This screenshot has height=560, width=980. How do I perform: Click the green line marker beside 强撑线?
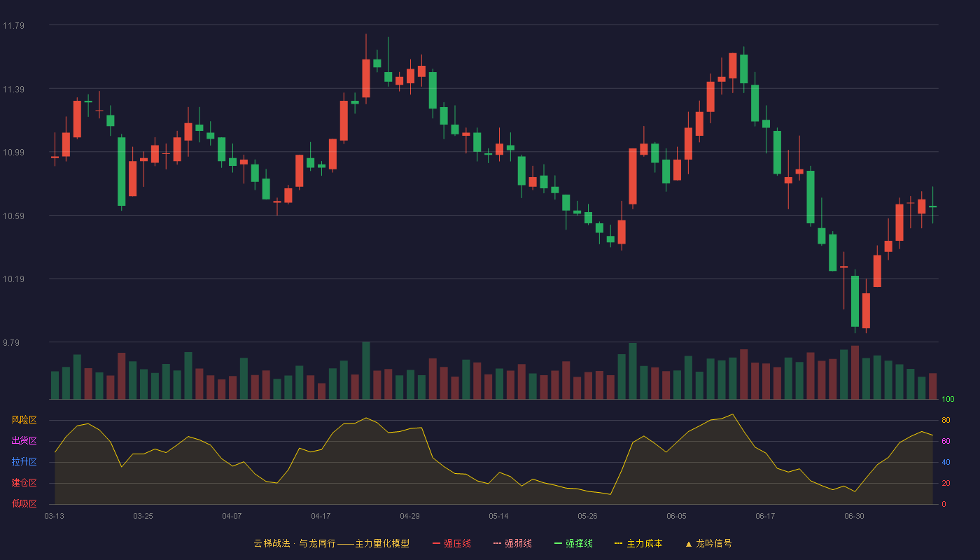(x=559, y=543)
